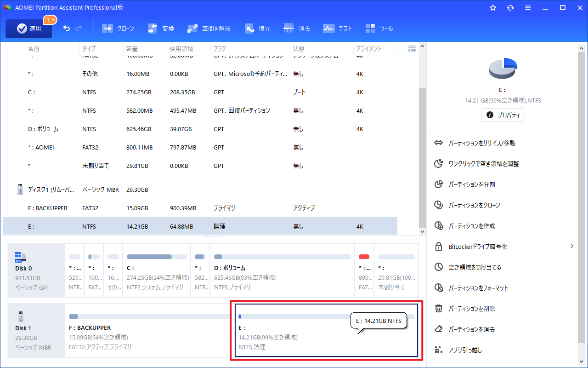The image size is (588, 368).
Task: Sort by the Status (状態) column header
Action: tap(299, 49)
